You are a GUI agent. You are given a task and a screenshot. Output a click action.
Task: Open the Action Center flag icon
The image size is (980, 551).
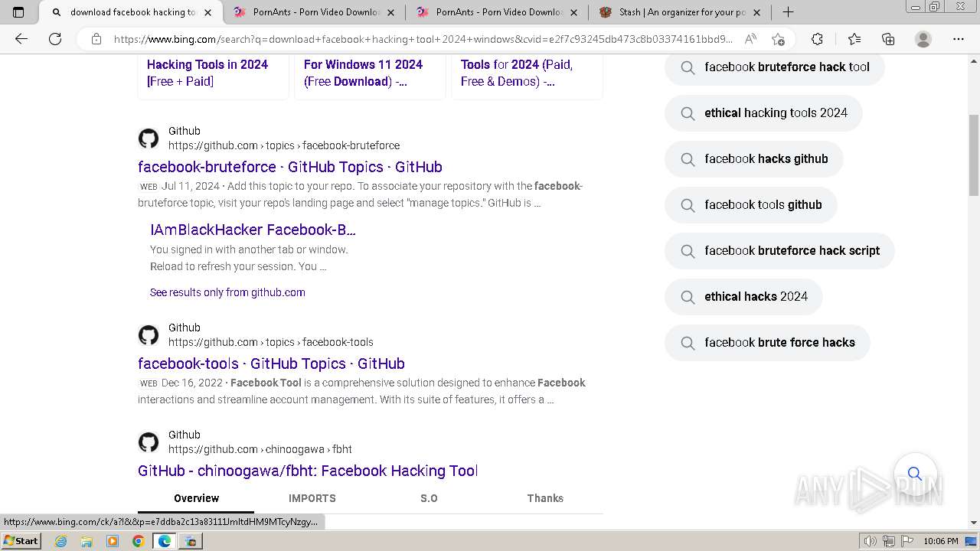[906, 541]
